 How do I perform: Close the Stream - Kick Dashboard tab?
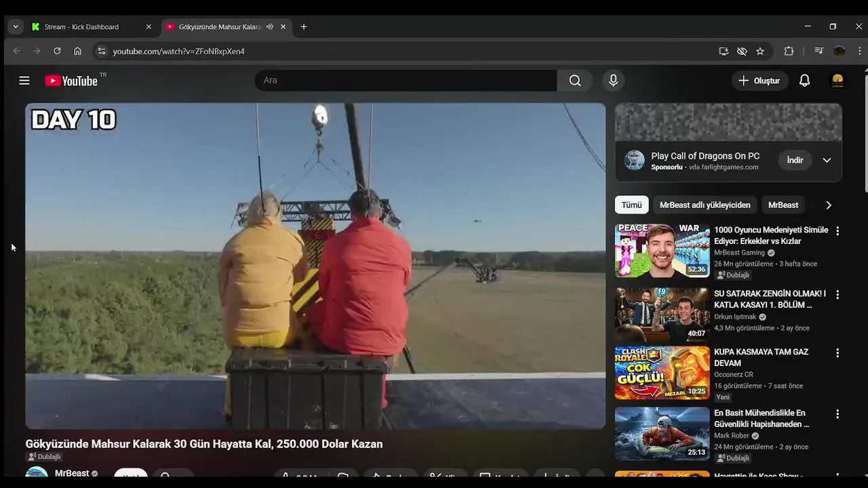click(x=149, y=26)
